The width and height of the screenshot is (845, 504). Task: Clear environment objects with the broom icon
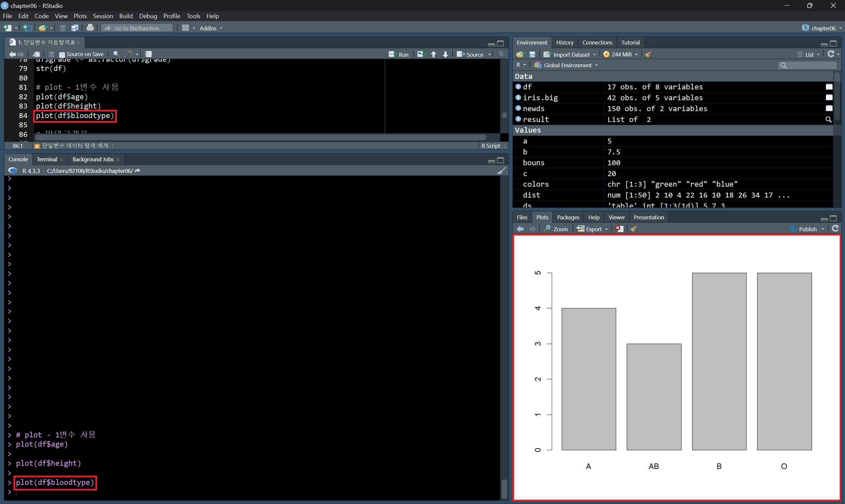[x=649, y=54]
